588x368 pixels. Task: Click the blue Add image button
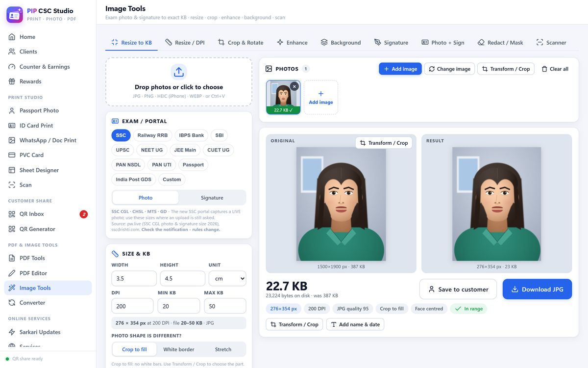pyautogui.click(x=400, y=69)
